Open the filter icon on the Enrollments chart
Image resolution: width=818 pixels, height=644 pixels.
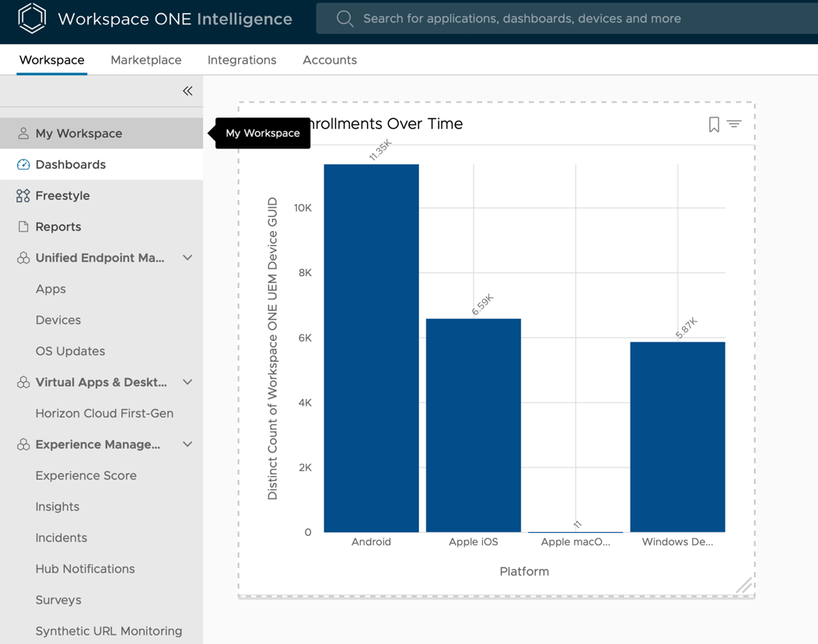[x=734, y=124]
